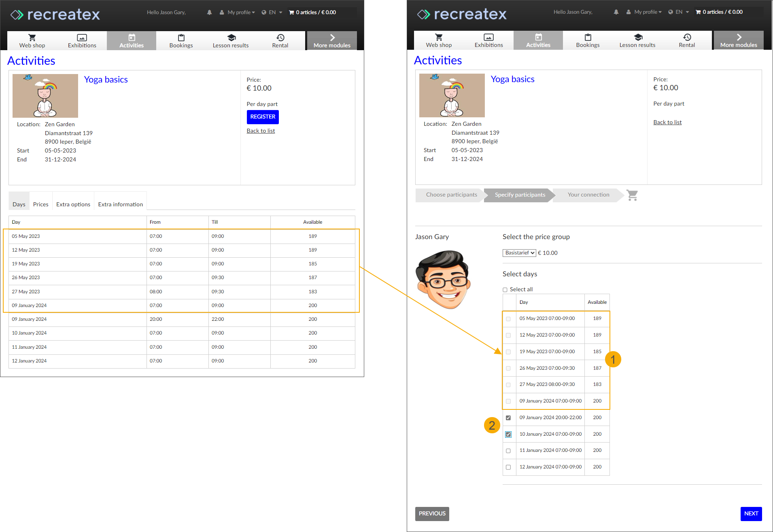Open Rental module in left window
The image size is (773, 532).
(x=280, y=41)
